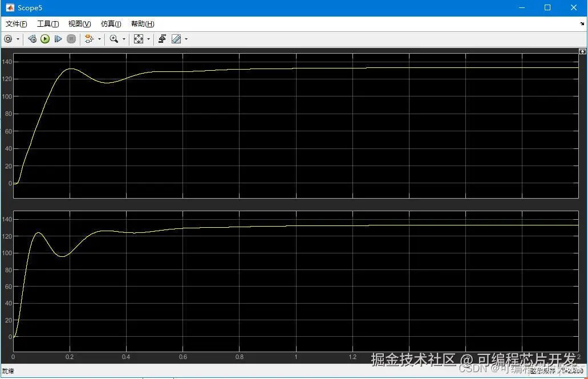Open the Triggers toolbar icon
588x379 pixels.
click(x=162, y=39)
